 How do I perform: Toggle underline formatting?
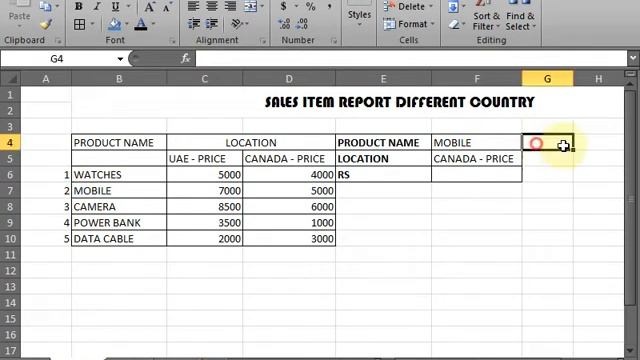click(x=116, y=6)
